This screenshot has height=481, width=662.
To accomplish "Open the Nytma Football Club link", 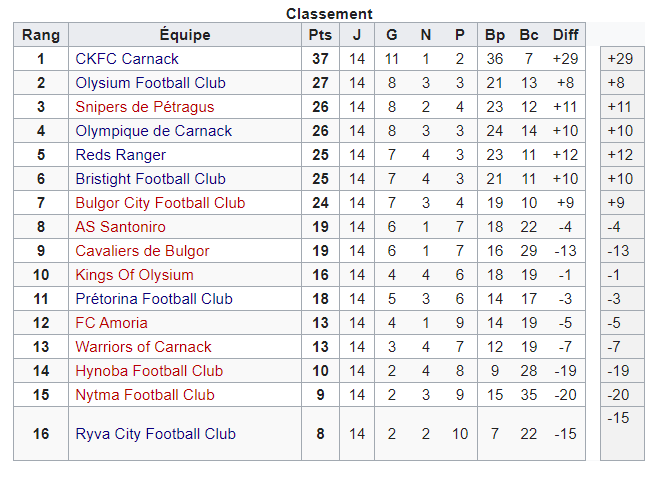I will click(145, 395).
